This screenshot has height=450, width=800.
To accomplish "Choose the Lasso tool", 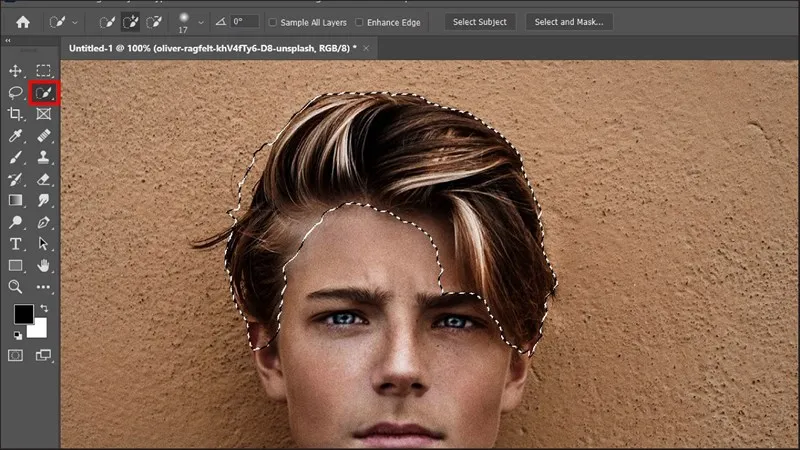I will (x=16, y=93).
